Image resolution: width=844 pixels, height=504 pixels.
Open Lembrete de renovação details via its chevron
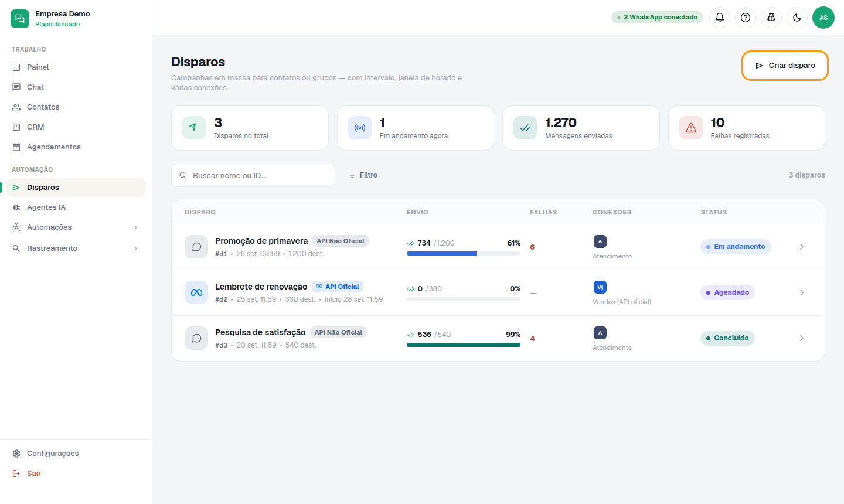tap(802, 292)
